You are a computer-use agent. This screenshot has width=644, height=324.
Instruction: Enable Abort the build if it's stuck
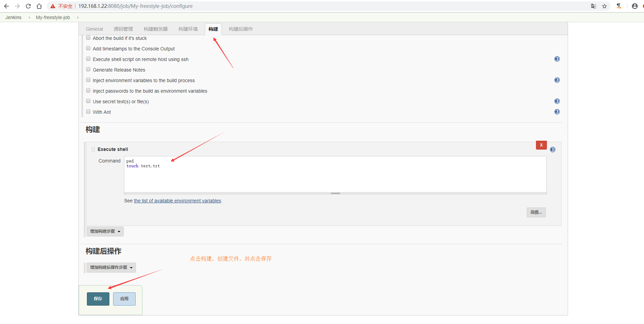tap(88, 38)
